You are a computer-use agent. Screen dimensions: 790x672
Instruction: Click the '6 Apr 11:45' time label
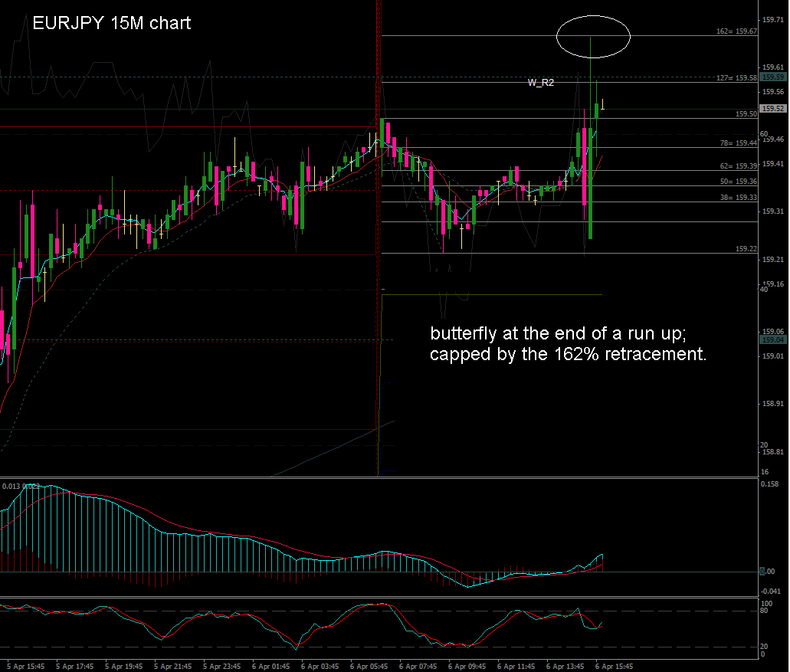pos(516,667)
